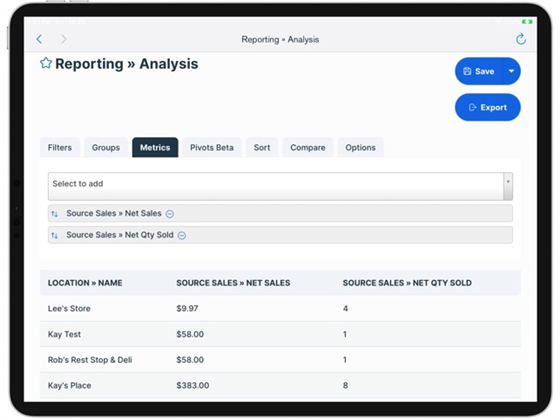The width and height of the screenshot is (560, 419).
Task: Open the Groups tab
Action: pyautogui.click(x=106, y=148)
